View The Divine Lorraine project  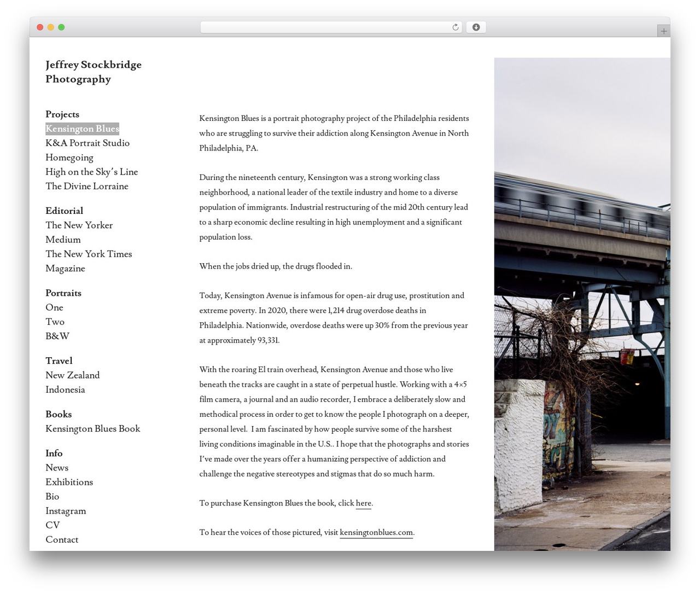tap(87, 186)
